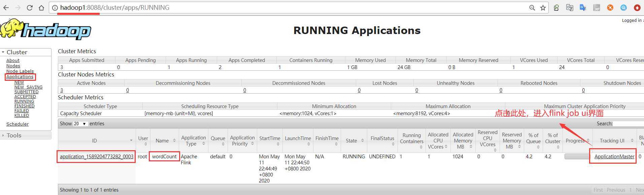Sort by Allocated CPU VCores column arrows
This screenshot has height=195, width=644.
446,147
